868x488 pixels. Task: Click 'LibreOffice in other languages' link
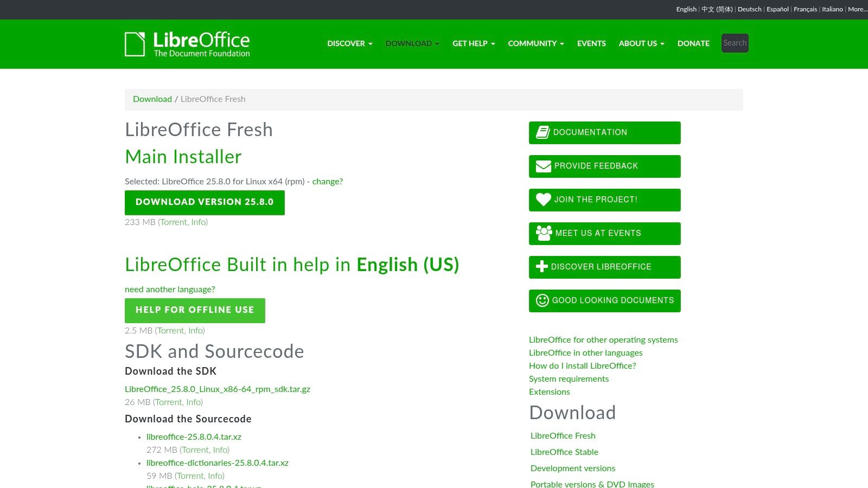585,352
